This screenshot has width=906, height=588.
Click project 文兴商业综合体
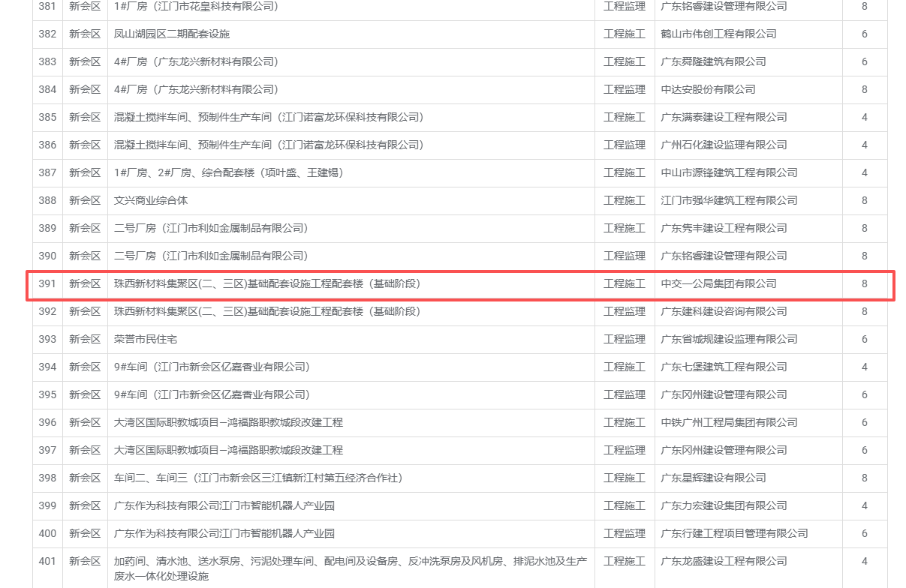[x=151, y=200]
